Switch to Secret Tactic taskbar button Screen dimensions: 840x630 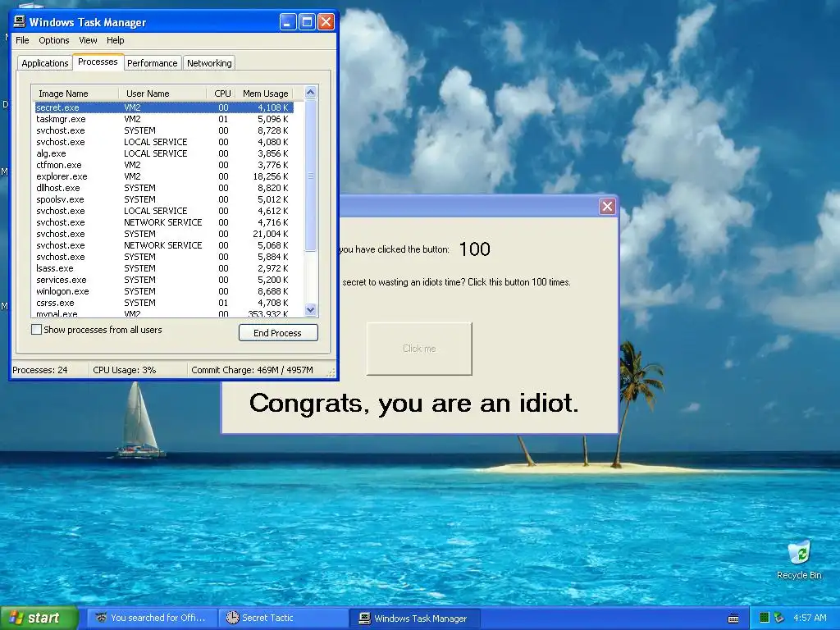pos(283,618)
